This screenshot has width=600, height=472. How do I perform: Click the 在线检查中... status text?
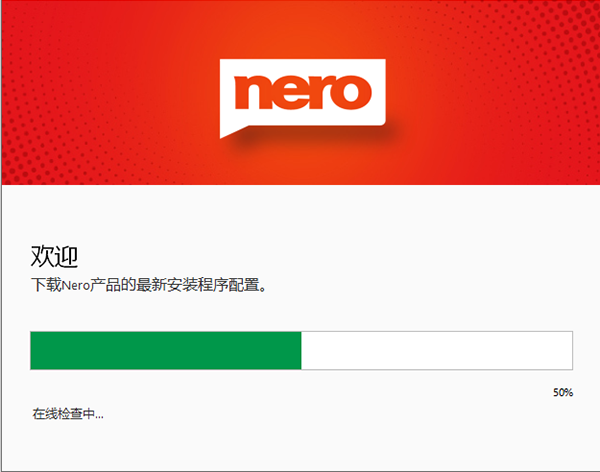pos(68,413)
